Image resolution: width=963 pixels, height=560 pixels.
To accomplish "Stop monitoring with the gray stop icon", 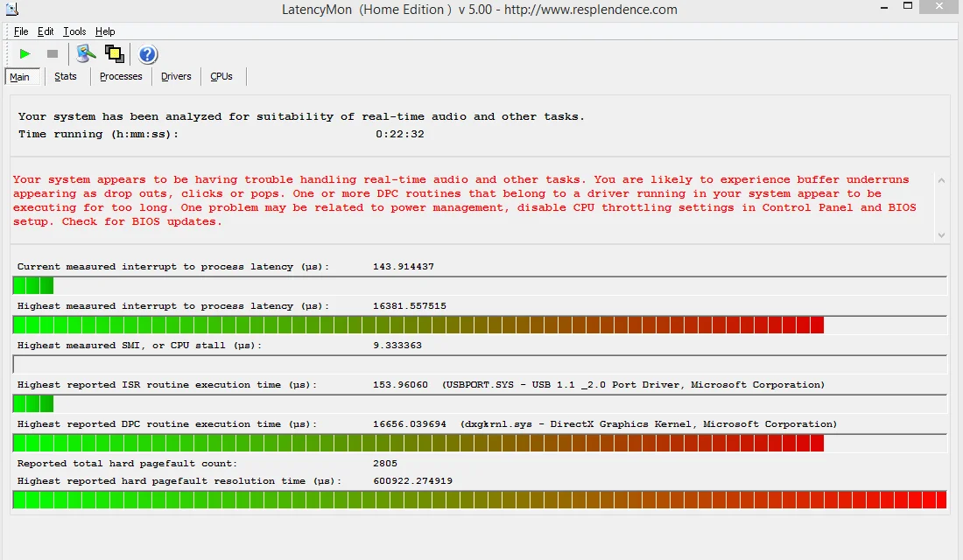I will click(53, 54).
